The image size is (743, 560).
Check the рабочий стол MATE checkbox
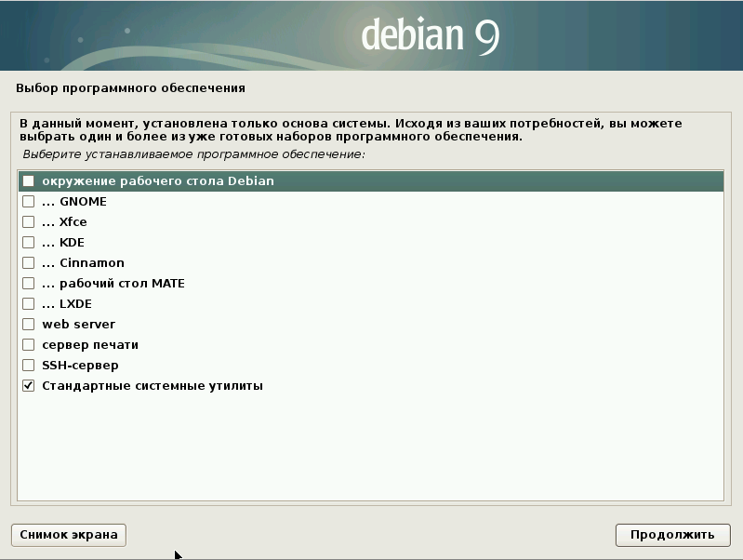pos(29,283)
